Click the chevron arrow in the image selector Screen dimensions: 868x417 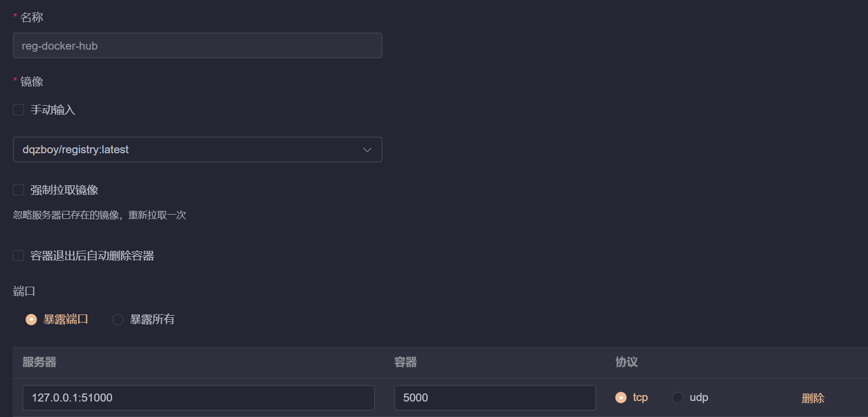[x=367, y=150]
